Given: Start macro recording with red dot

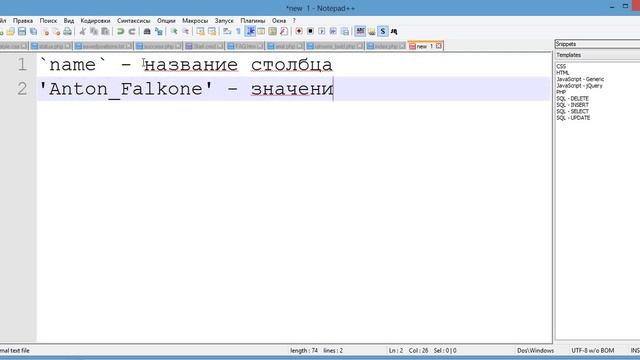Looking at the screenshot, I should click(299, 31).
